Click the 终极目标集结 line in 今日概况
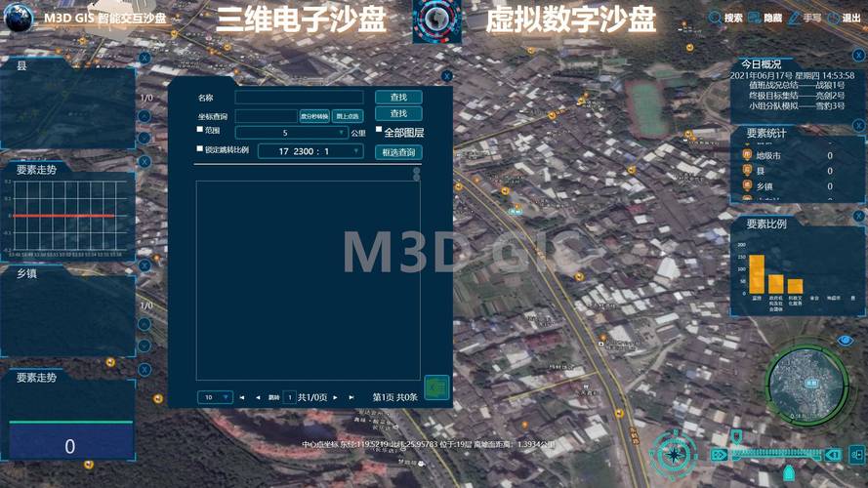 pyautogui.click(x=797, y=96)
